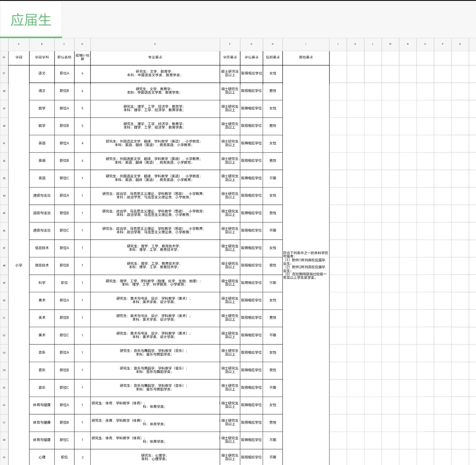This screenshot has height=465, width=476.
Task: Click the 职位C cell for 英语
Action: [64, 178]
